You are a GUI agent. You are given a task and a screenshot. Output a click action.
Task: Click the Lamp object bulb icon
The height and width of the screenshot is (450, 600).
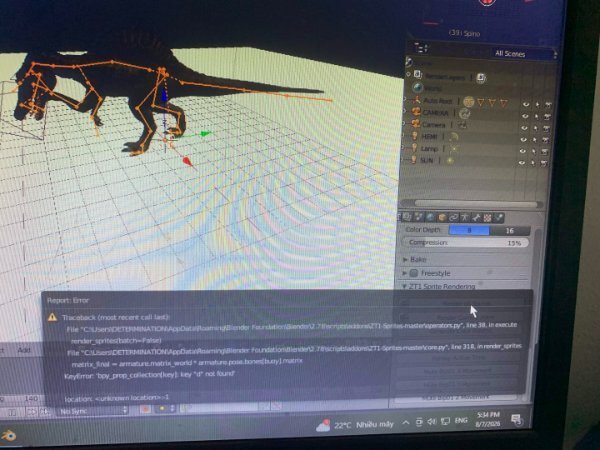(414, 148)
